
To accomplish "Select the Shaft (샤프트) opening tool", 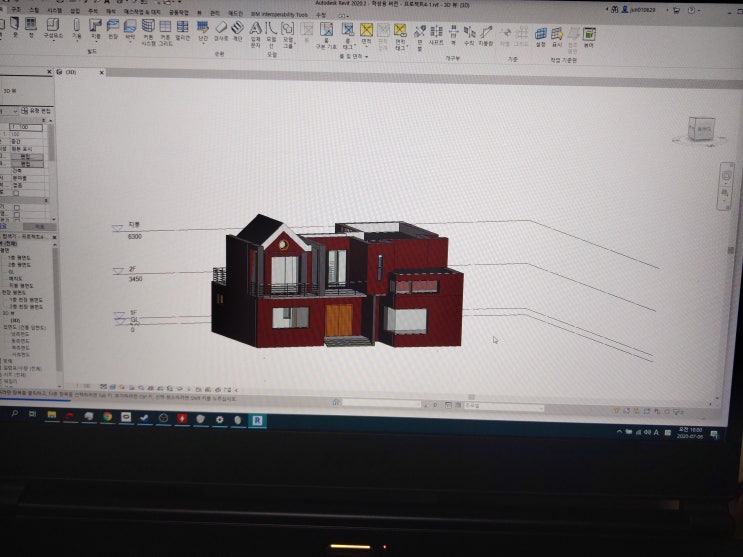I will click(436, 36).
